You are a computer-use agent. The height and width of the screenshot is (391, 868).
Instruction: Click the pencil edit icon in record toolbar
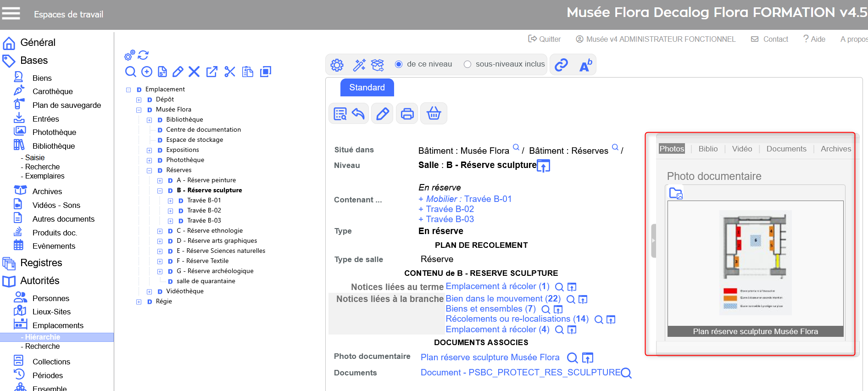(382, 113)
